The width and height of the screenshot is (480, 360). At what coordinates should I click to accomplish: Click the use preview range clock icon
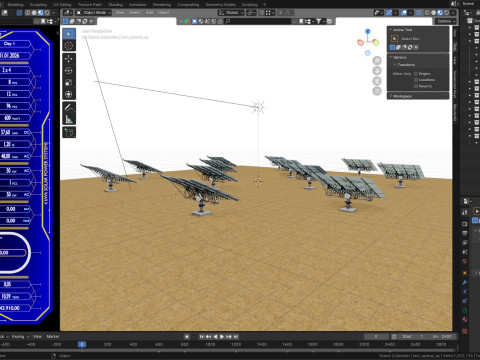[x=394, y=337]
